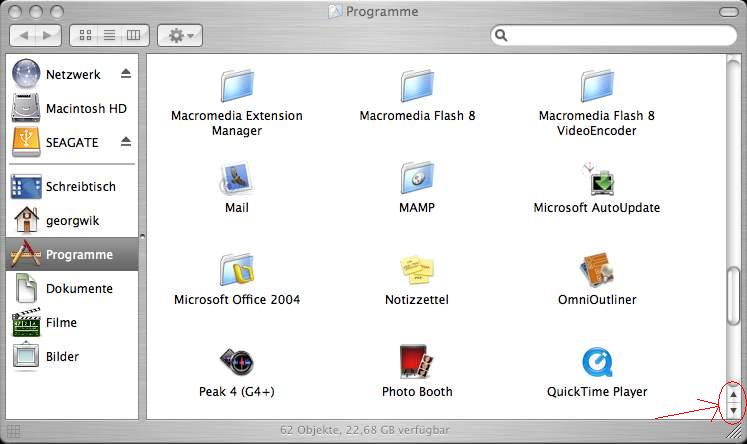Open Dokumente in the sidebar
Image resolution: width=747 pixels, height=444 pixels.
click(72, 288)
